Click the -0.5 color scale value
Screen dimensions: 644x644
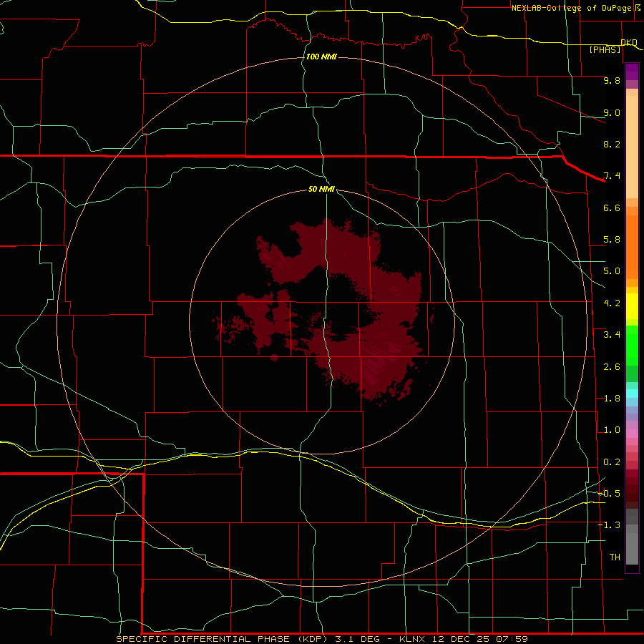[609, 493]
